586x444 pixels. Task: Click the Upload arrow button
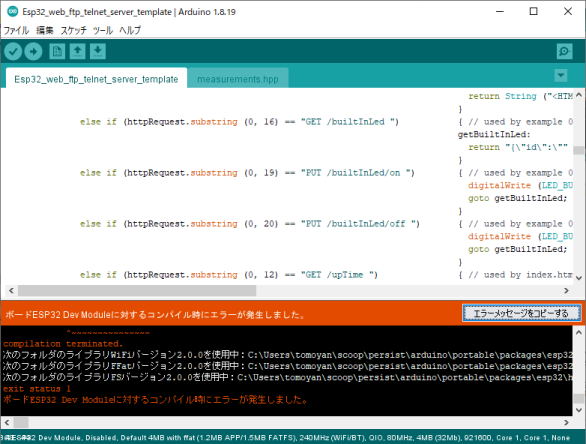tap(33, 52)
